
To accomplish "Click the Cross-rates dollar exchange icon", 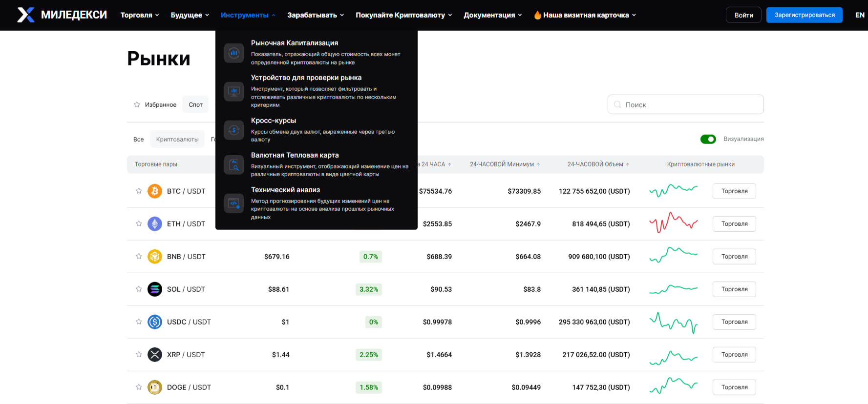I will pyautogui.click(x=234, y=130).
